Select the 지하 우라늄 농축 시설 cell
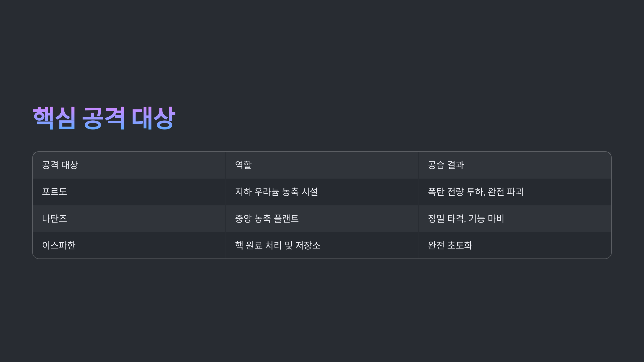Viewport: 644px width, 362px height. click(322, 192)
